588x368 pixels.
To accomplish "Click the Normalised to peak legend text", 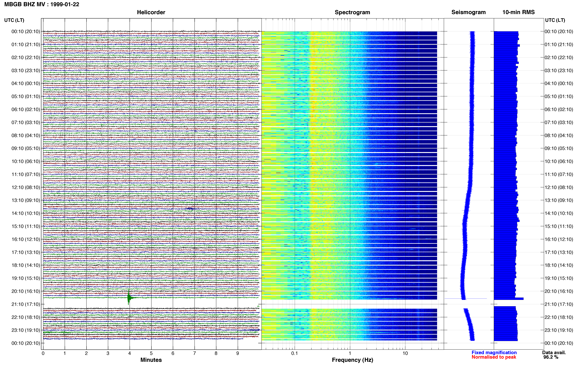I will 494,357.
